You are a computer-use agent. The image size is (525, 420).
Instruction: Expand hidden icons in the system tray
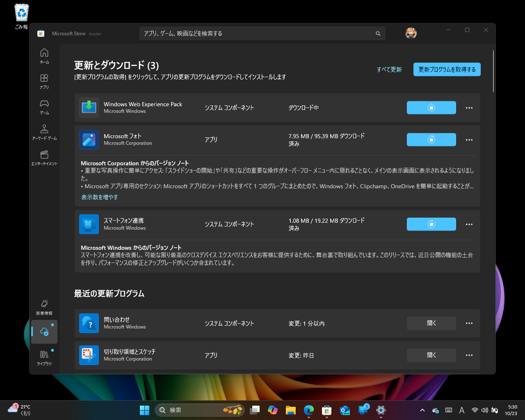(422, 410)
